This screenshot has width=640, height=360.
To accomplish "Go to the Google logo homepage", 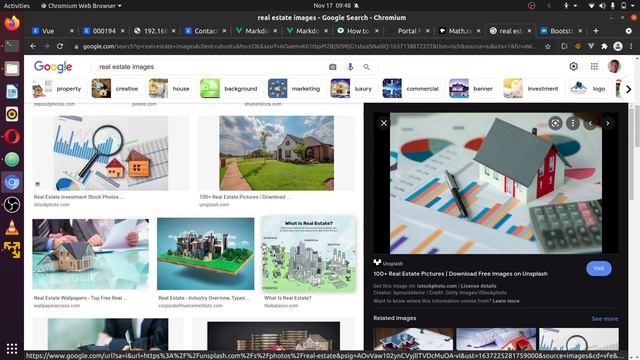I will 53,67.
